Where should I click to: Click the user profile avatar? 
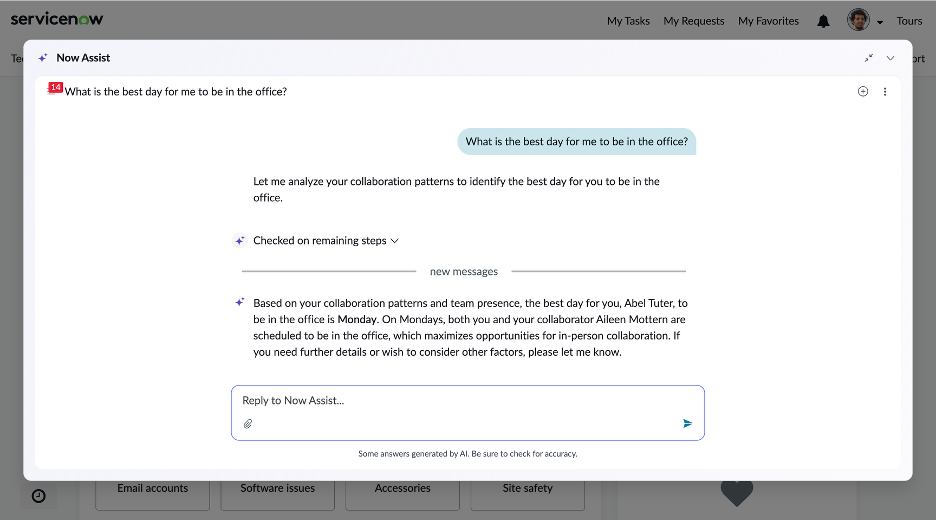click(858, 20)
